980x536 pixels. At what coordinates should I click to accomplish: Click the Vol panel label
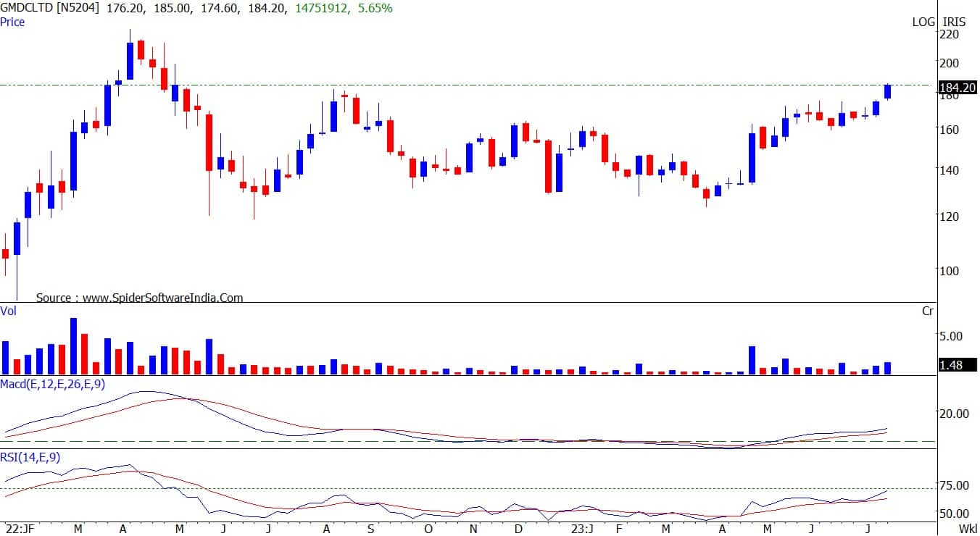pos(9,310)
